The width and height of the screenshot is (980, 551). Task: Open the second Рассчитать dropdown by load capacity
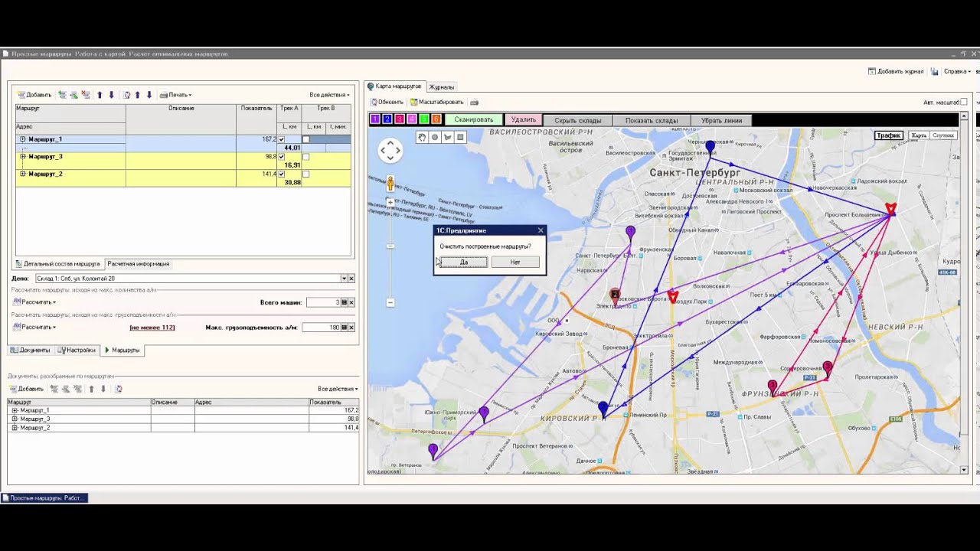point(34,327)
